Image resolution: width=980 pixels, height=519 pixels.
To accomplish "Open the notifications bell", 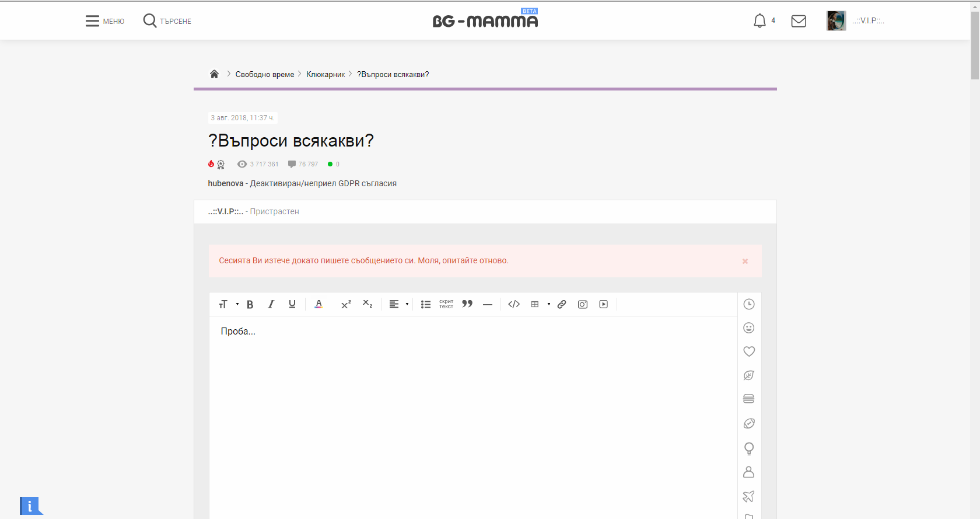I will [x=759, y=21].
